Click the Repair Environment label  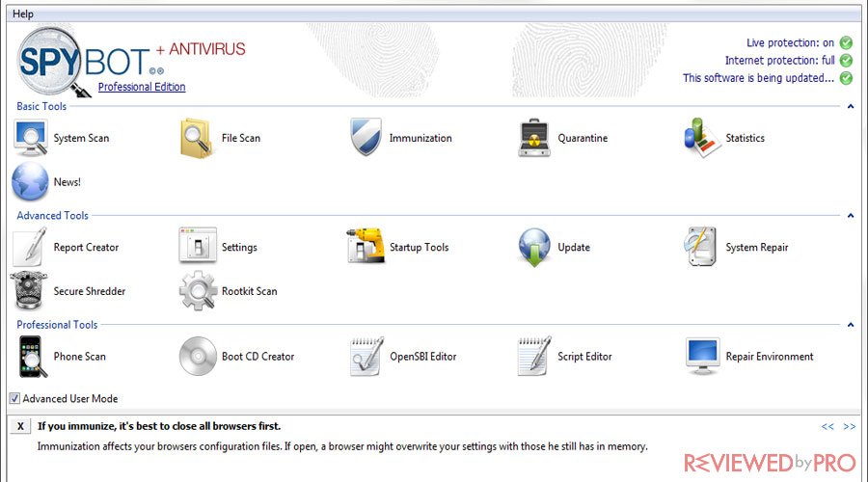pos(770,357)
